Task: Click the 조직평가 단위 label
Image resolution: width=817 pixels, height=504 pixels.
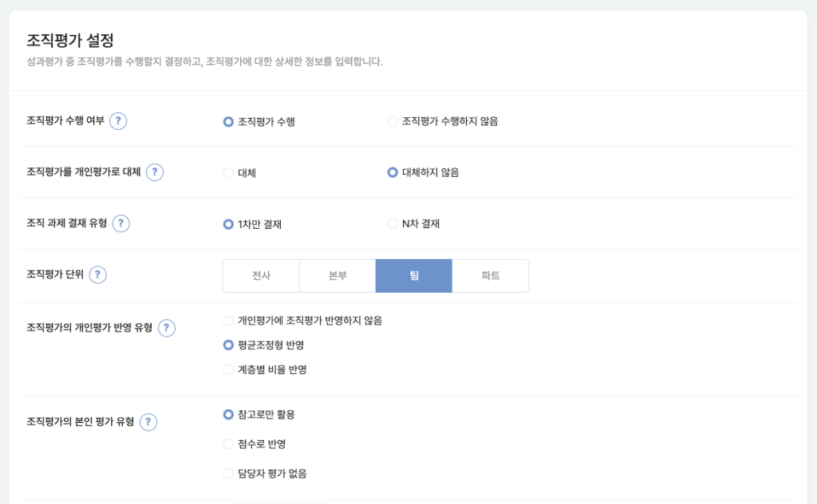Action: (55, 274)
